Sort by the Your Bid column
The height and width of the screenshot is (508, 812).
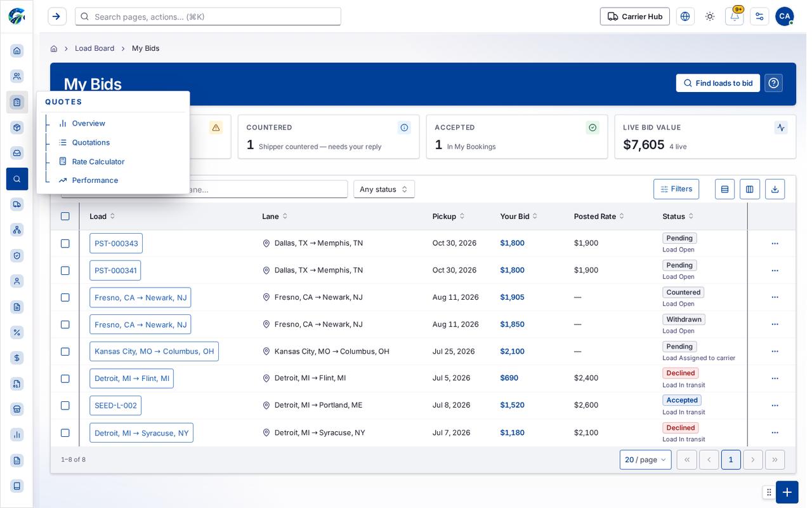tap(519, 217)
